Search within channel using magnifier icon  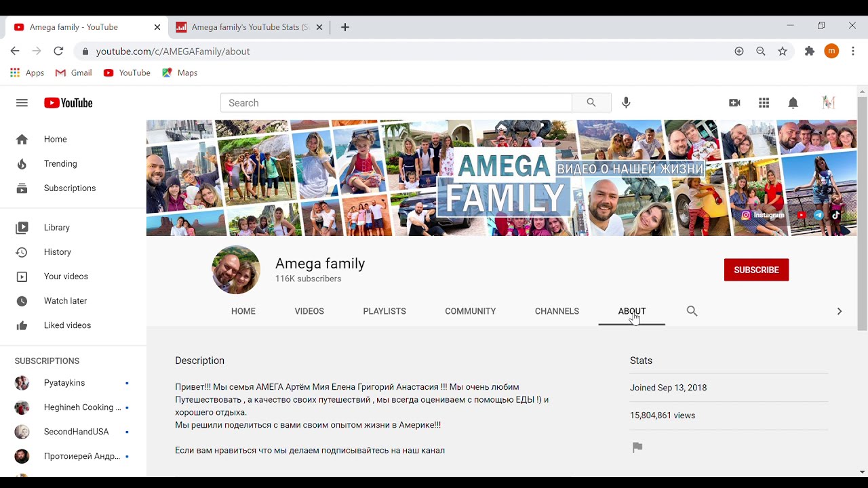coord(692,311)
